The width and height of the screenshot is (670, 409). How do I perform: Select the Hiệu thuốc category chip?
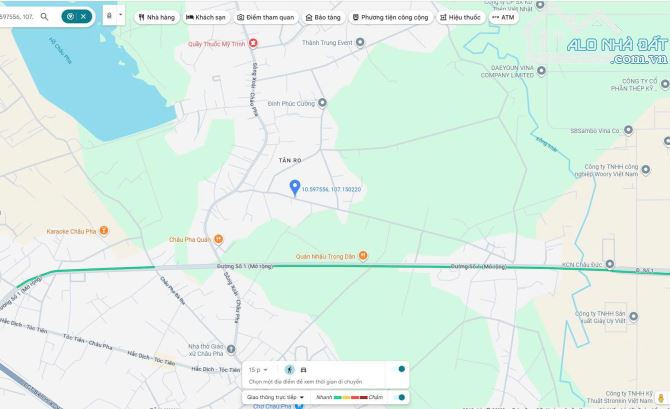click(x=461, y=17)
